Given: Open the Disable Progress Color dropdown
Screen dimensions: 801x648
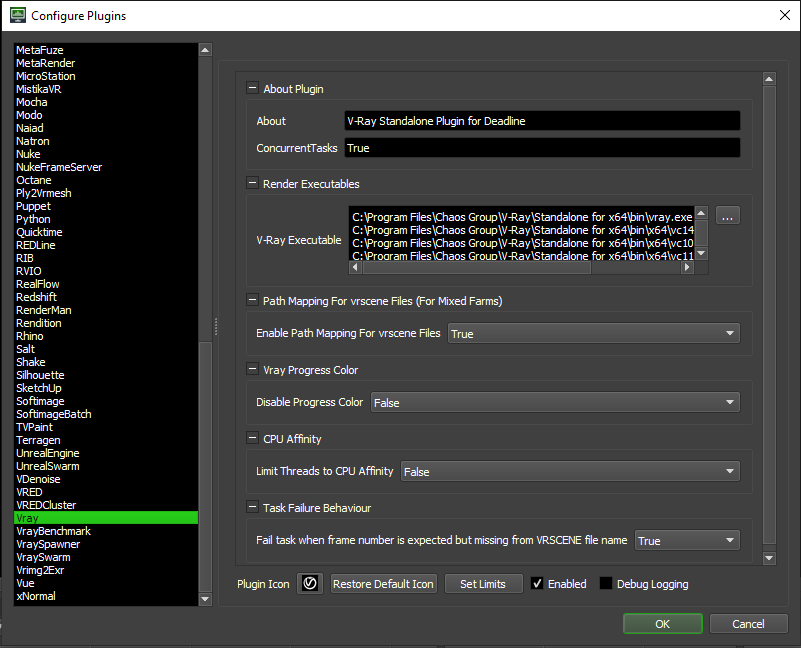Looking at the screenshot, I should tap(555, 402).
